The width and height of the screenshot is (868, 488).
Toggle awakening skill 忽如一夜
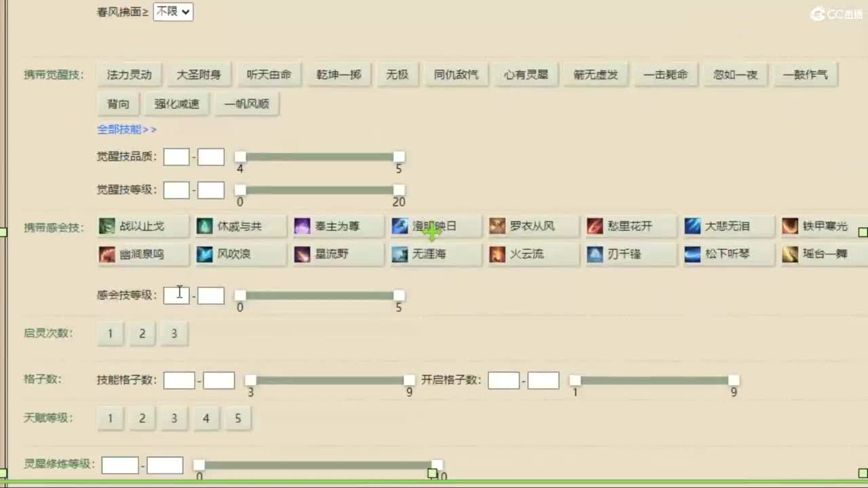pos(736,75)
